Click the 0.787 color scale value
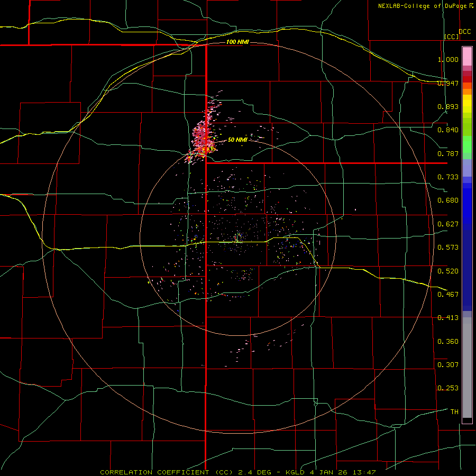This screenshot has width=476, height=476. click(448, 153)
